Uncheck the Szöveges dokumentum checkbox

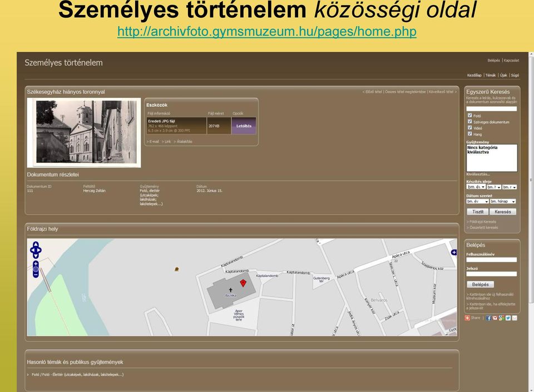pos(469,121)
